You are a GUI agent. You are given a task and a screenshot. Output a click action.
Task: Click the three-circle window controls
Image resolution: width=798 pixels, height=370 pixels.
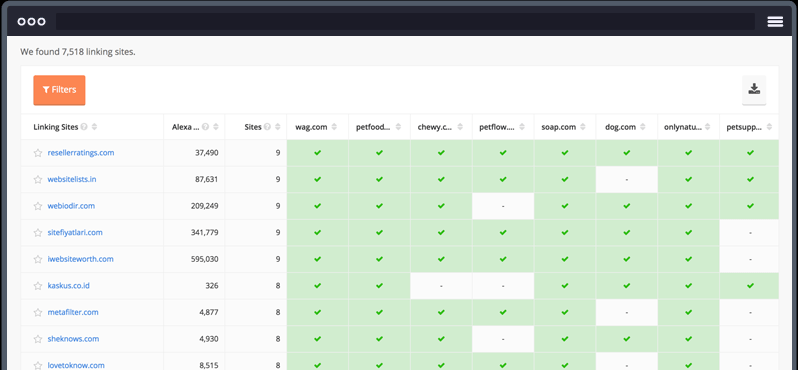31,21
